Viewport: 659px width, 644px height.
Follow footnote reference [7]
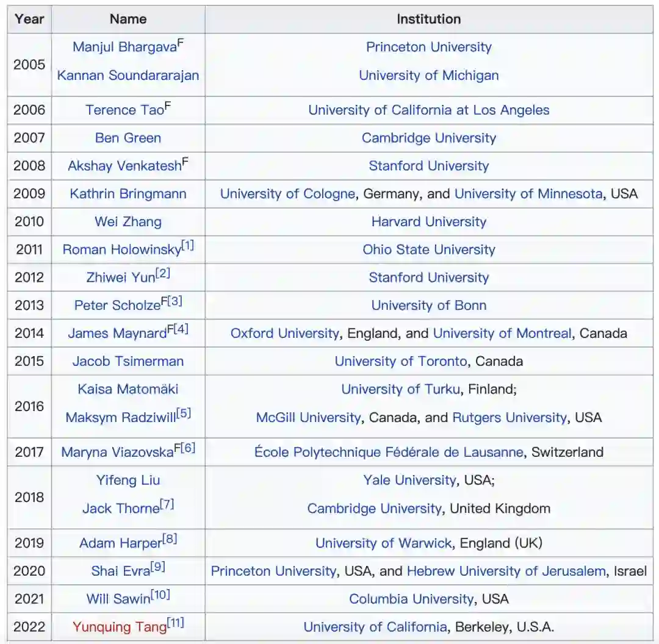[167, 504]
